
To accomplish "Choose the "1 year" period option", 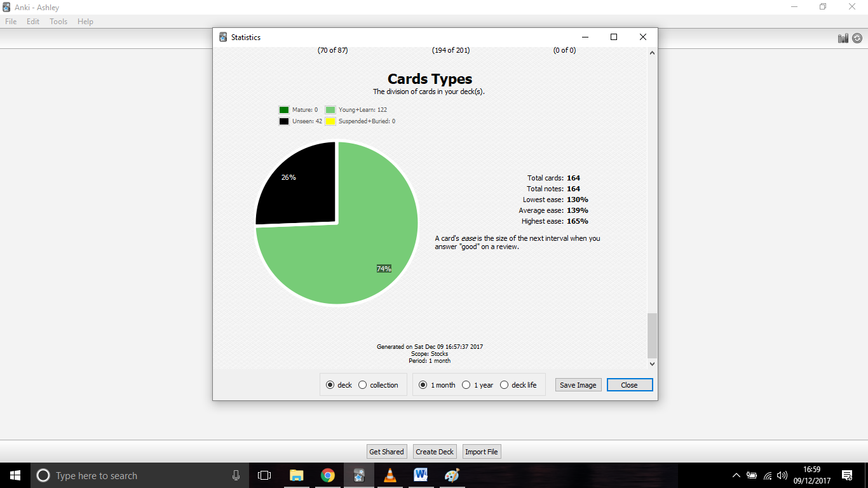I will 477,385.
